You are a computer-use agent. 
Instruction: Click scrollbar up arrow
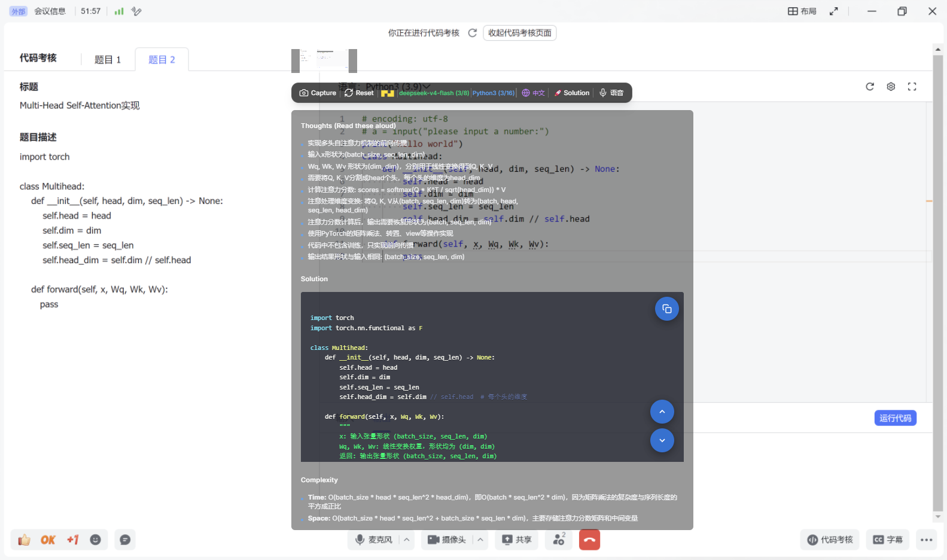point(938,49)
